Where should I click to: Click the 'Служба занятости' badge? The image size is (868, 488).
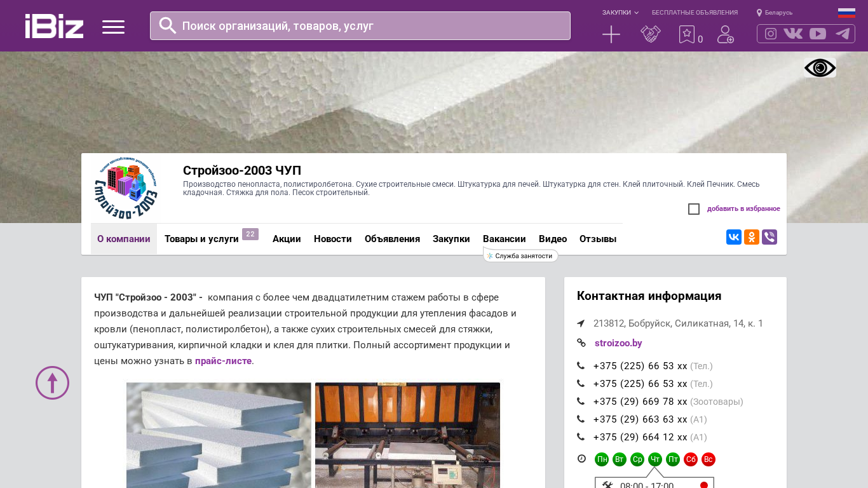[520, 255]
